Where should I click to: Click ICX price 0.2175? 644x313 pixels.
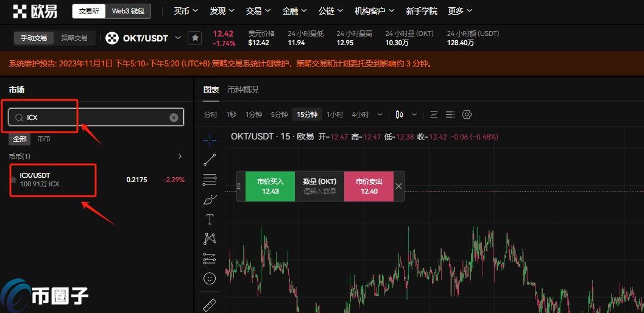(136, 180)
